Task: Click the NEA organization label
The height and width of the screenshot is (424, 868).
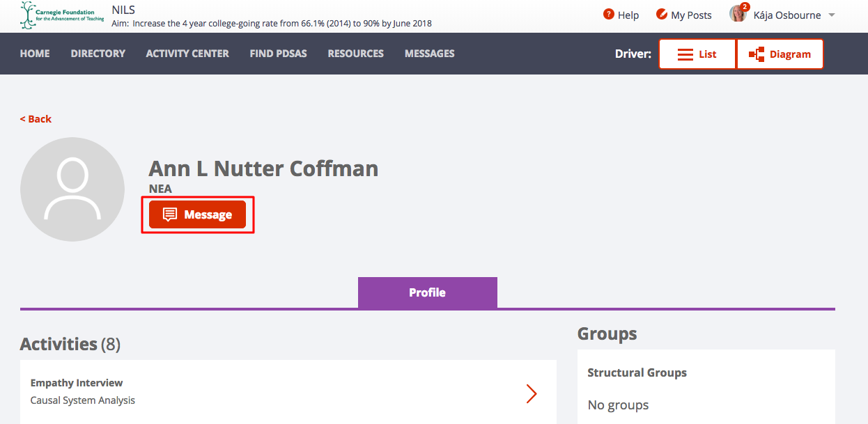Action: point(160,189)
